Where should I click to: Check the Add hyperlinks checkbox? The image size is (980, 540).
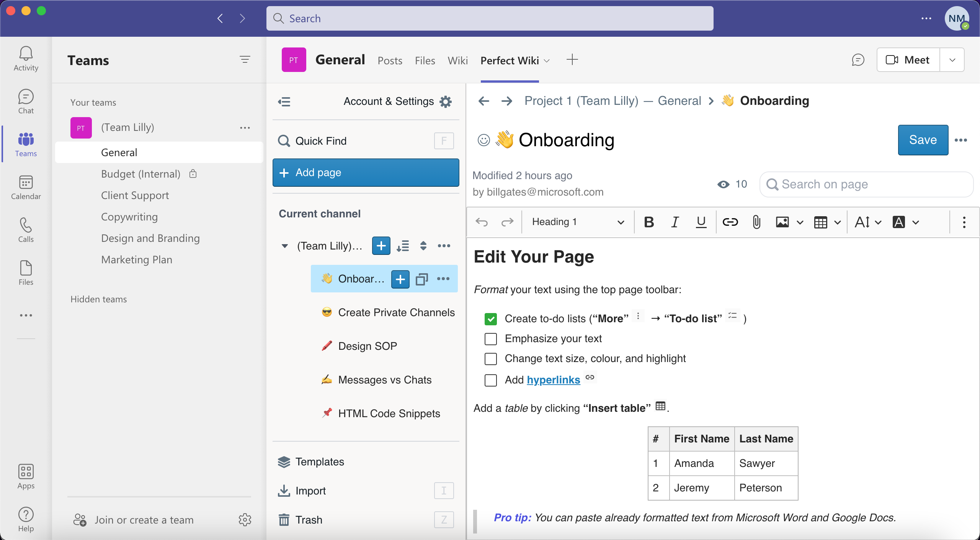tap(490, 380)
